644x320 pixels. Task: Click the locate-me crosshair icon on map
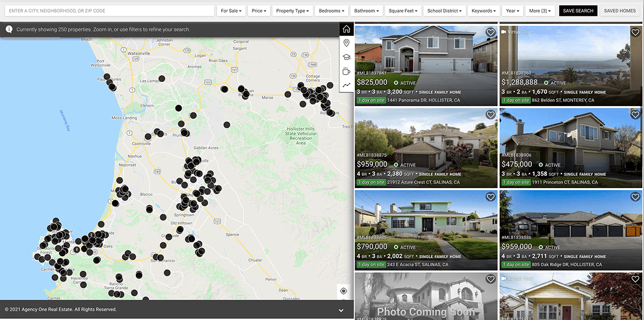coord(344,292)
